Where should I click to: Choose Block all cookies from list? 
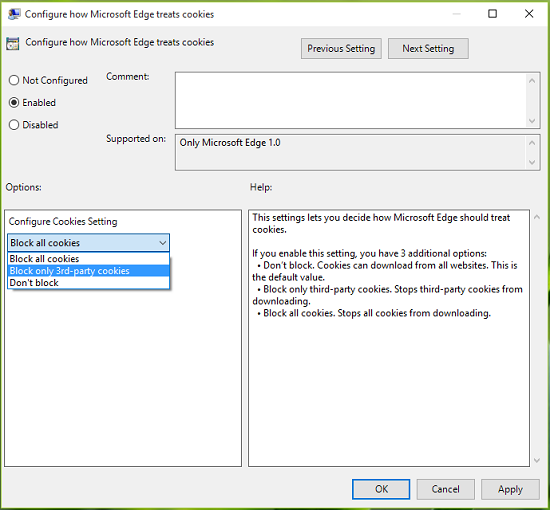tap(88, 259)
